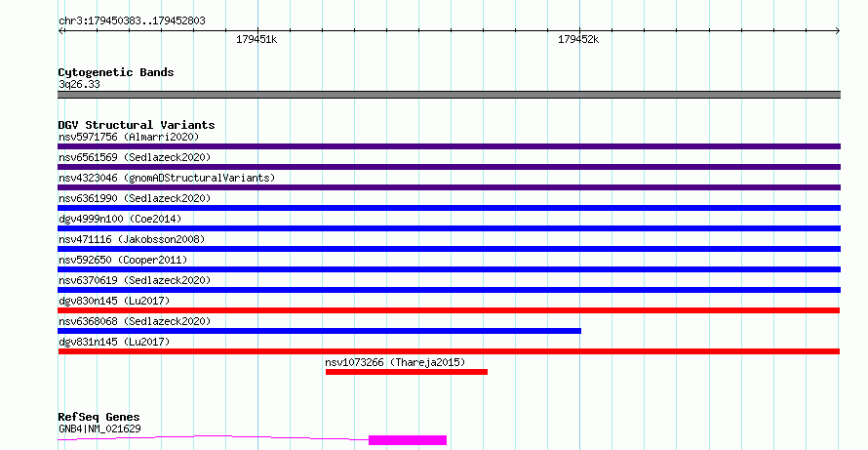Select the blue bar under nsv6370619
The image size is (868, 450).
449,290
